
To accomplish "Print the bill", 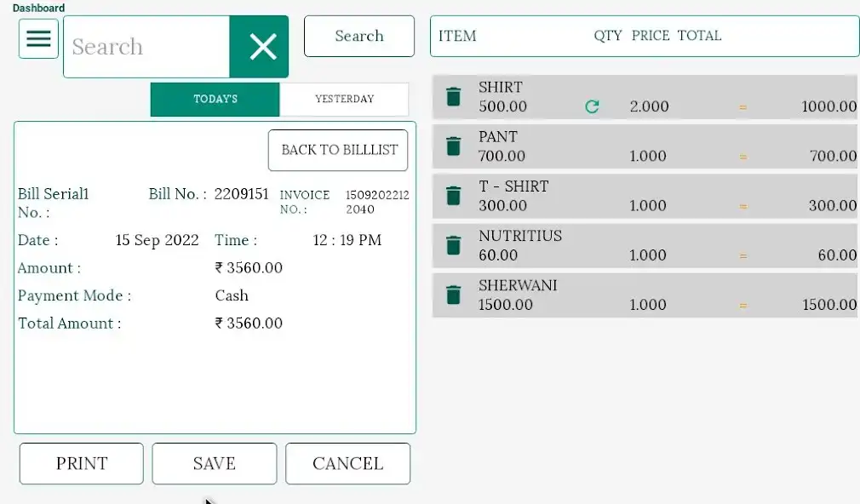I will 82,464.
